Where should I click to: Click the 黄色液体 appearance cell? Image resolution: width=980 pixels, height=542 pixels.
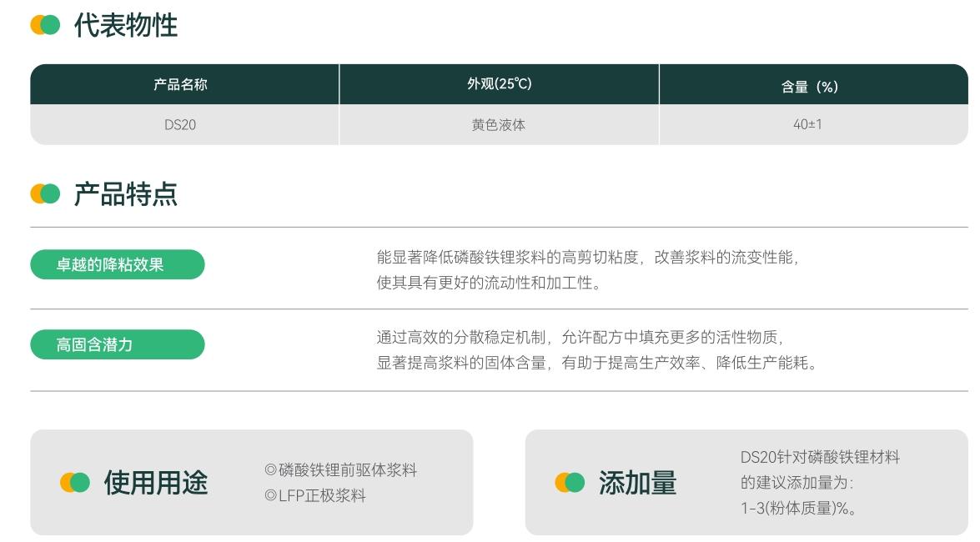tap(499, 125)
